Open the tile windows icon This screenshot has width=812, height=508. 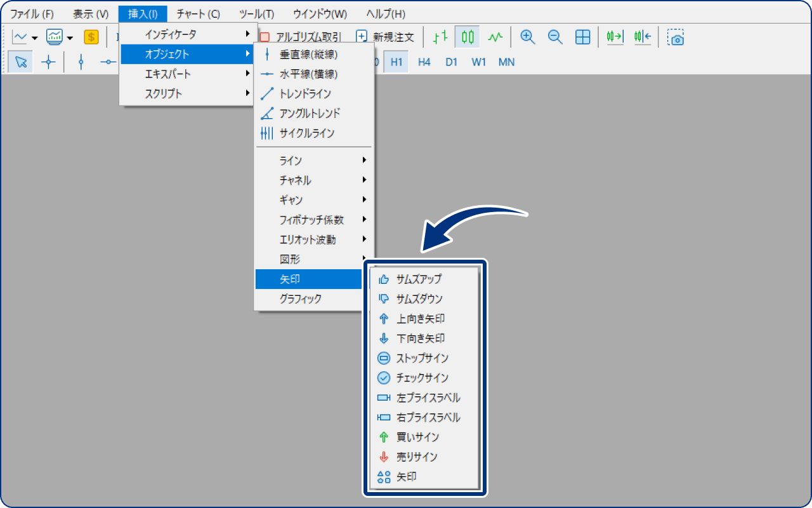pyautogui.click(x=582, y=37)
